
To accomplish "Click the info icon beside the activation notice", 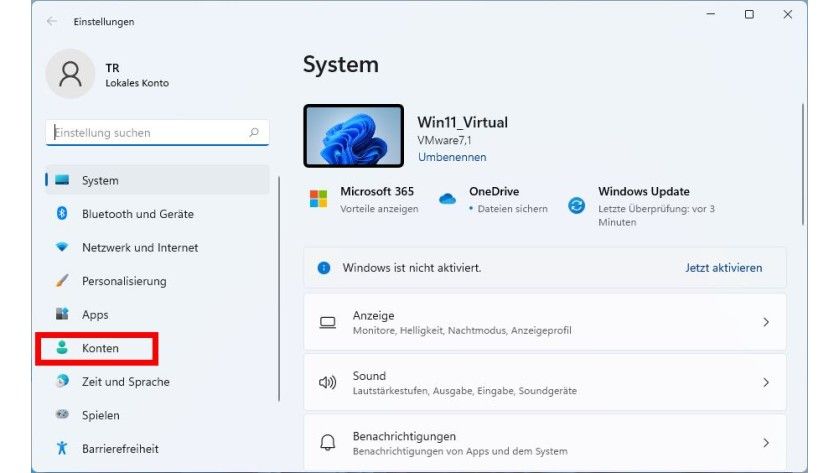I will [x=324, y=268].
